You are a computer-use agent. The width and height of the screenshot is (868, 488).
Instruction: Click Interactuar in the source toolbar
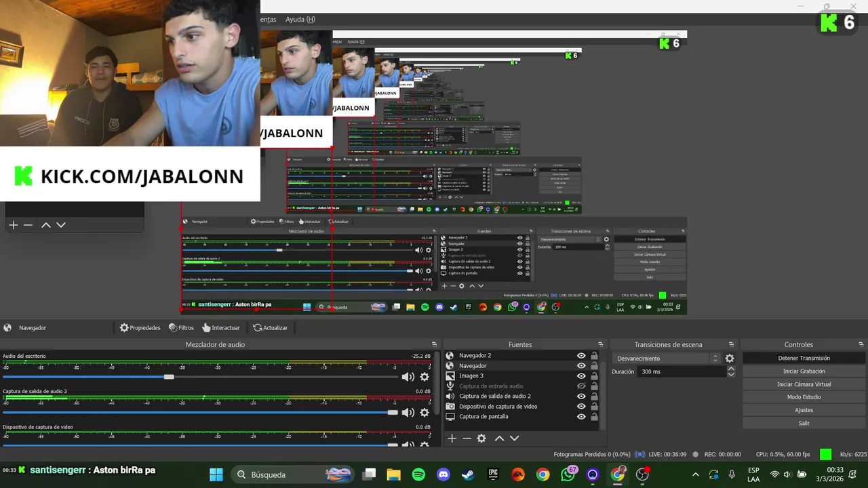coord(221,327)
